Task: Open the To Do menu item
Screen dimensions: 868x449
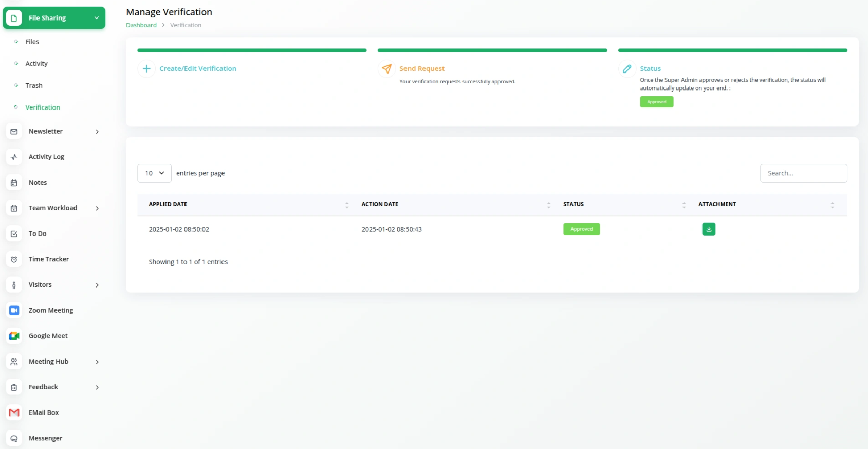Action: click(x=38, y=234)
